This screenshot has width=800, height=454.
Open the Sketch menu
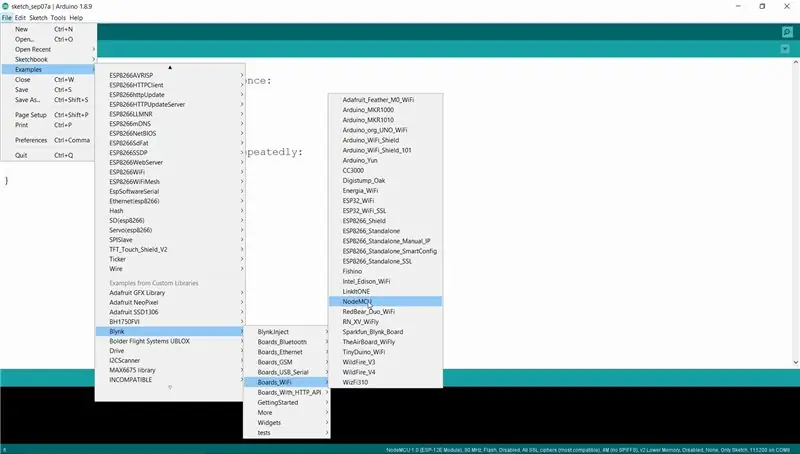[x=38, y=17]
